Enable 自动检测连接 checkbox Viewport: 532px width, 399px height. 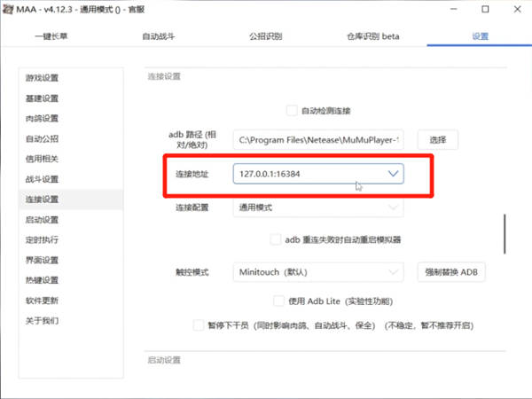click(x=291, y=111)
